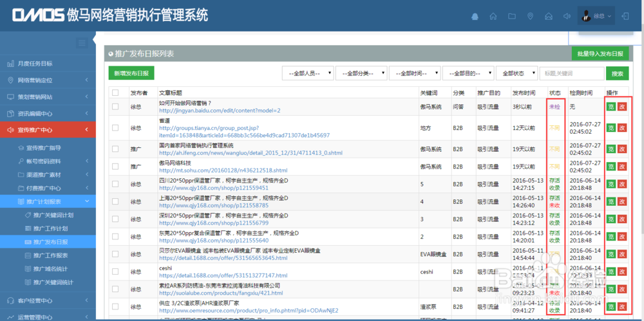Open 推广关键词统计 in sidebar

[53, 282]
